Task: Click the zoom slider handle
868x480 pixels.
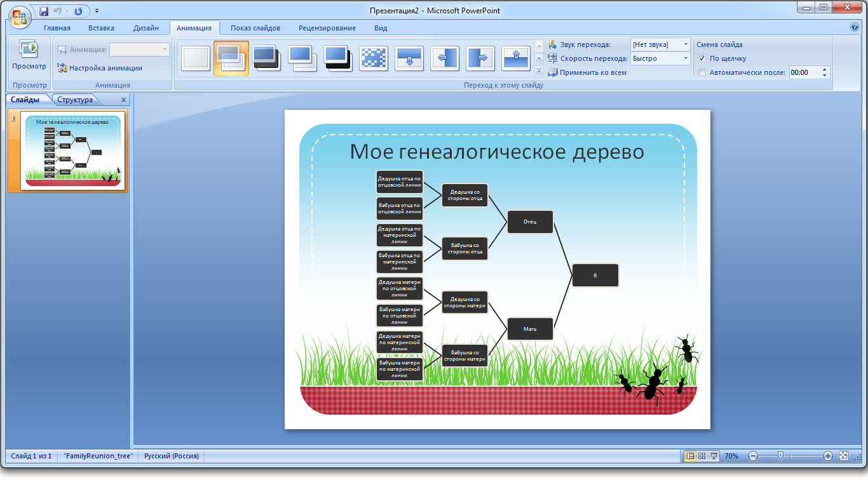Action: click(780, 456)
